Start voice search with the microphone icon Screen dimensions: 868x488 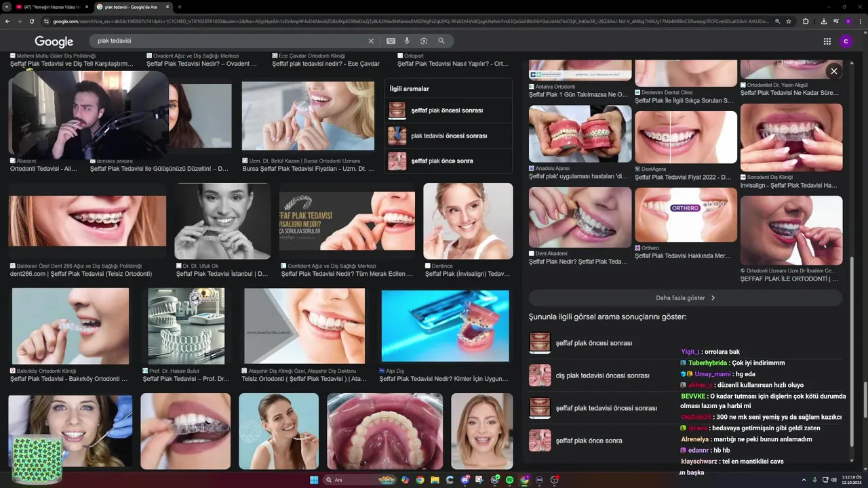point(407,41)
